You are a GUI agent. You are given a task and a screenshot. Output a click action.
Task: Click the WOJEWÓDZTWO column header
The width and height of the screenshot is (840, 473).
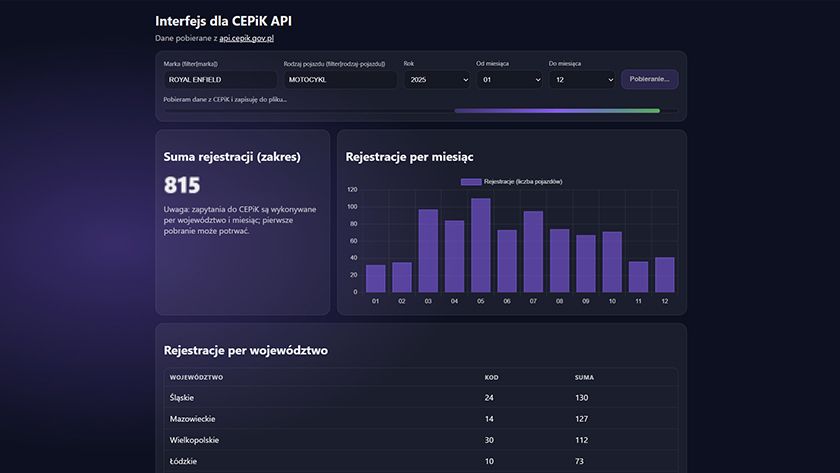(196, 378)
